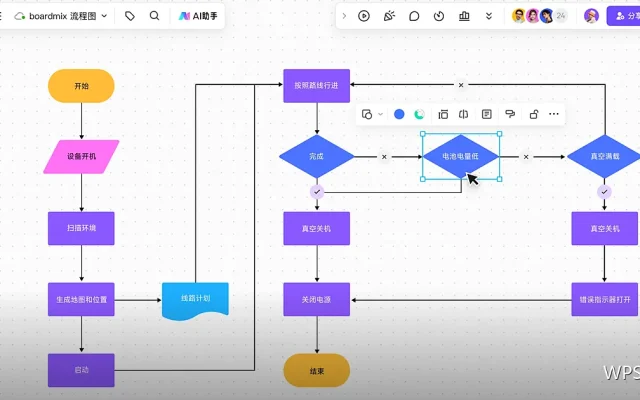This screenshot has height=400, width=640.
Task: Toggle the checkmark label below 完成 diamond
Action: point(317,192)
